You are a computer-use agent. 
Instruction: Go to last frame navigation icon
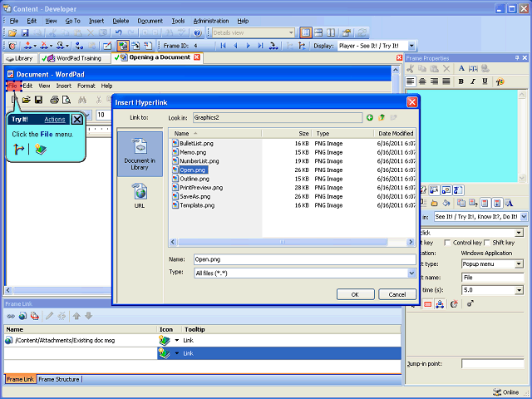point(260,46)
